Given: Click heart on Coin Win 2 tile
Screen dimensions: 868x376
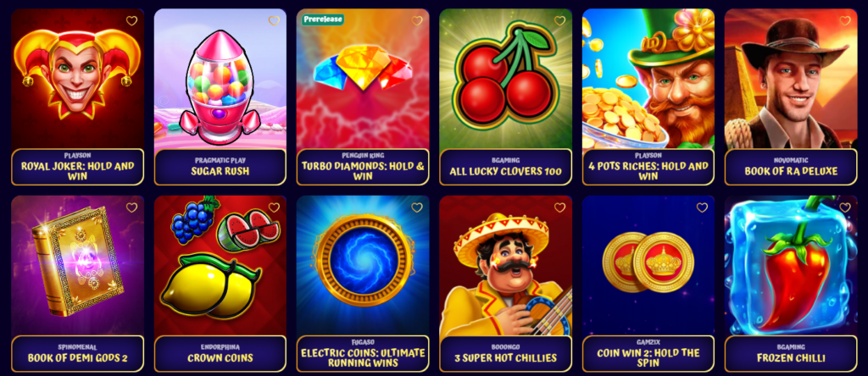Looking at the screenshot, I should tap(702, 207).
